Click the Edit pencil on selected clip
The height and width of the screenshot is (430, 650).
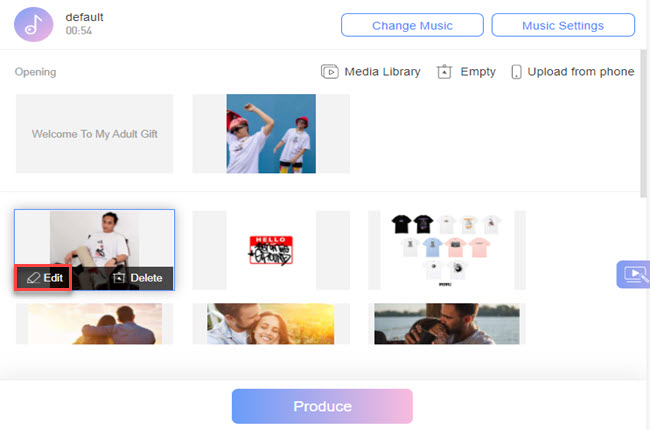(x=44, y=278)
